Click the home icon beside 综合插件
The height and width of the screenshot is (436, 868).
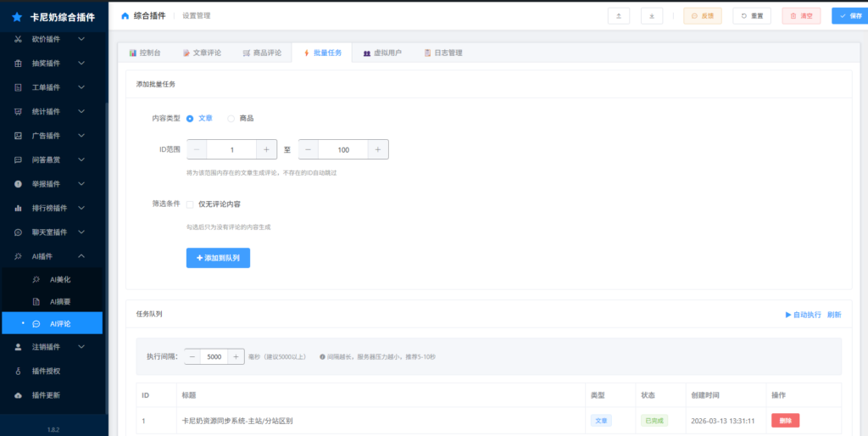125,15
